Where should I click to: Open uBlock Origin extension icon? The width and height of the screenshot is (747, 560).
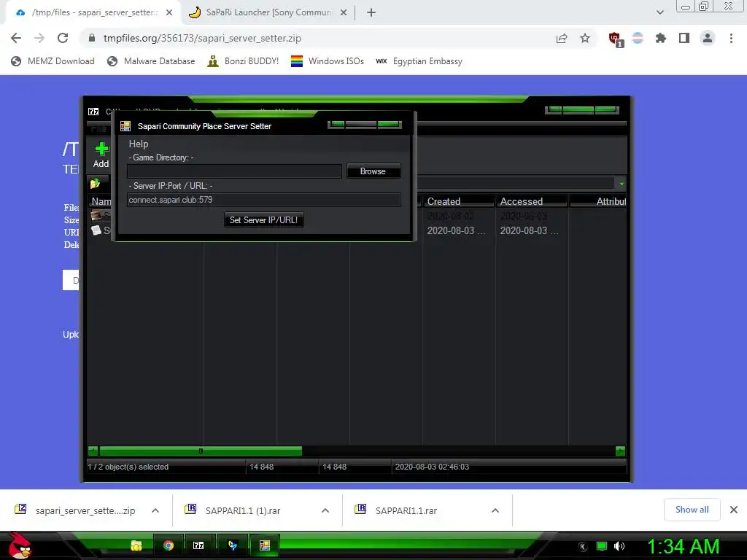[x=616, y=39]
